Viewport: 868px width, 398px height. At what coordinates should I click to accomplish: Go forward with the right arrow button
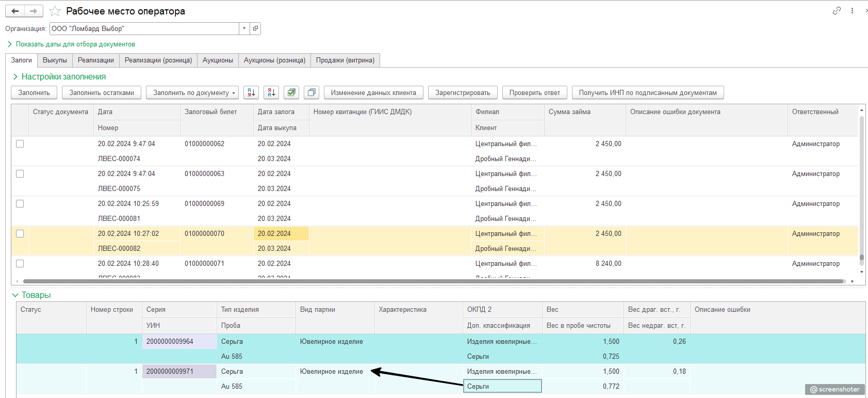[x=34, y=11]
